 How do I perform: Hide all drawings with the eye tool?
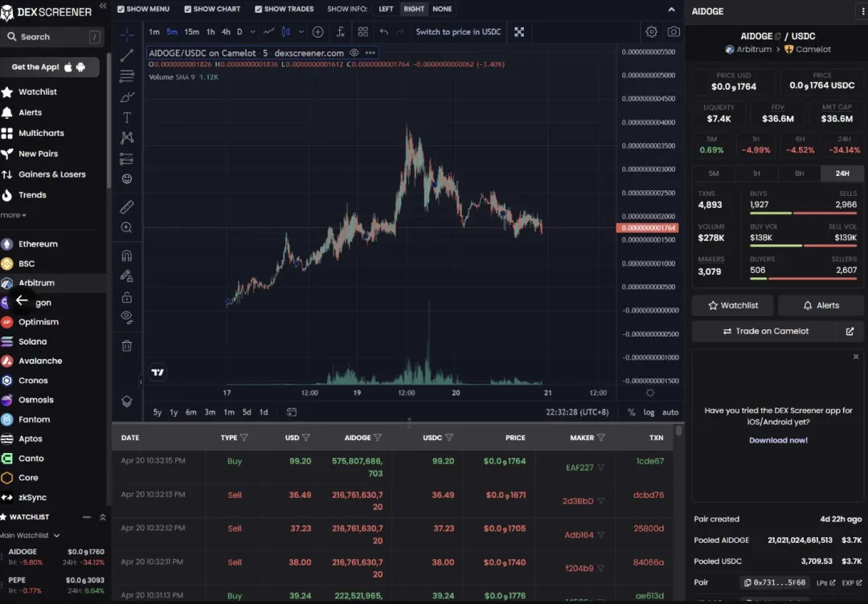click(127, 317)
